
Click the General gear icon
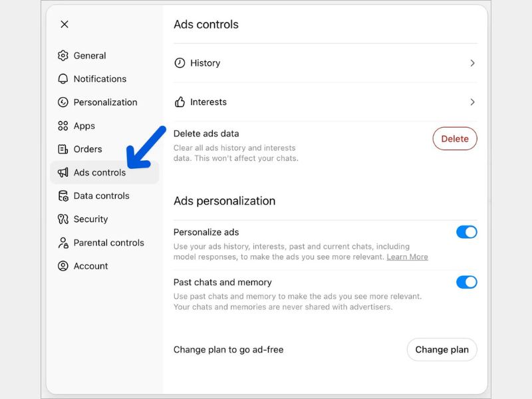click(x=63, y=56)
